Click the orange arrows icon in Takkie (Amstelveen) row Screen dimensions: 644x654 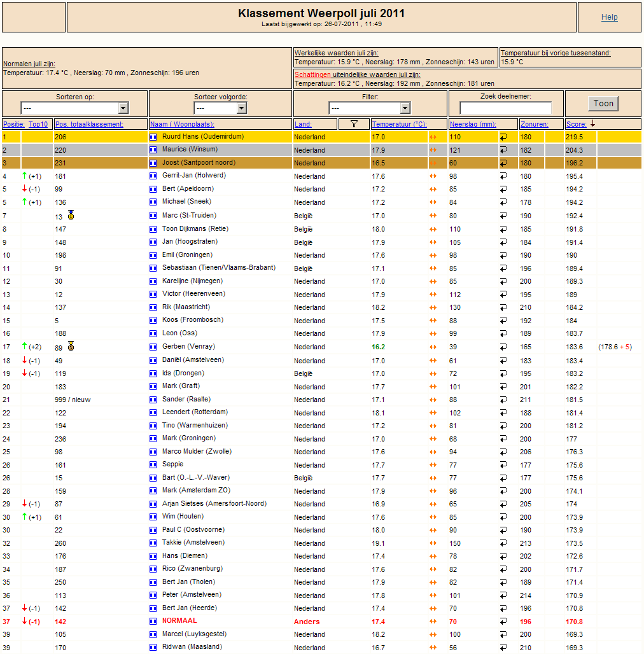click(x=433, y=543)
